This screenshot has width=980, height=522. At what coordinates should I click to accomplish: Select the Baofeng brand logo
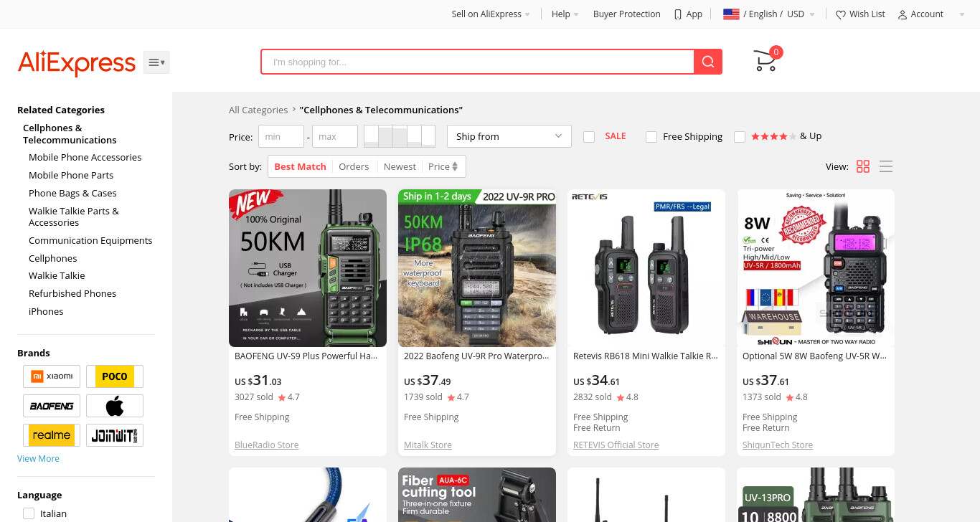(52, 406)
